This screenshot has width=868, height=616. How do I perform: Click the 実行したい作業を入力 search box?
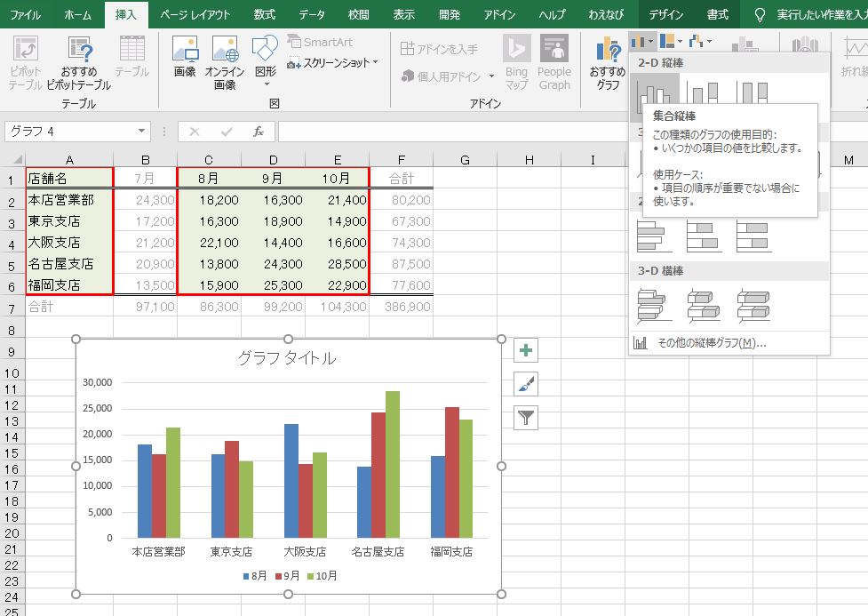(x=822, y=14)
